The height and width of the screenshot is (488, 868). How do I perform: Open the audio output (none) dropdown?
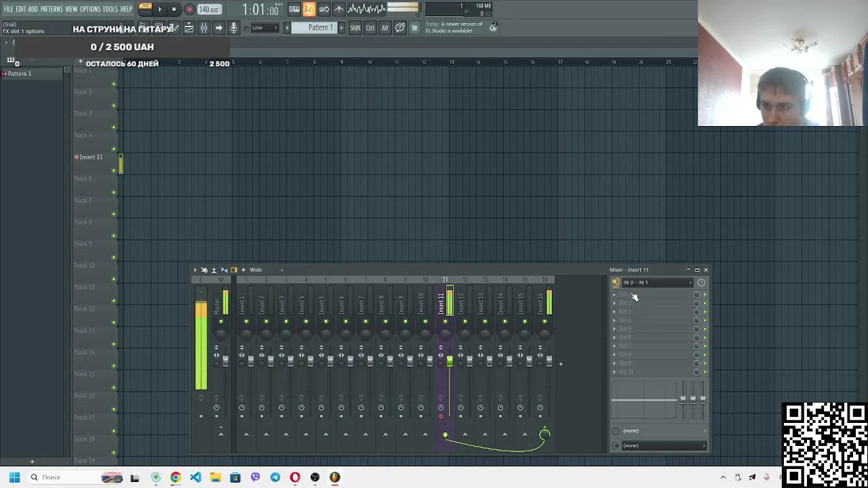click(x=664, y=445)
